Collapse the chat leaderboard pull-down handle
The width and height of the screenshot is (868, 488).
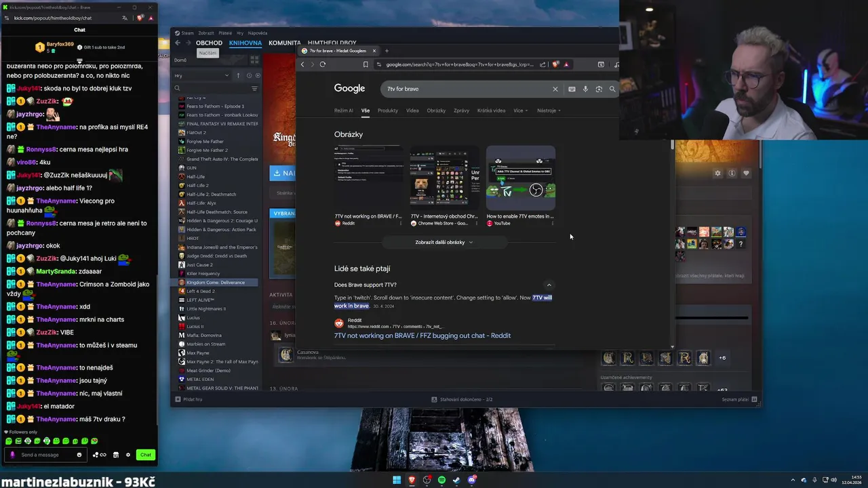79,61
